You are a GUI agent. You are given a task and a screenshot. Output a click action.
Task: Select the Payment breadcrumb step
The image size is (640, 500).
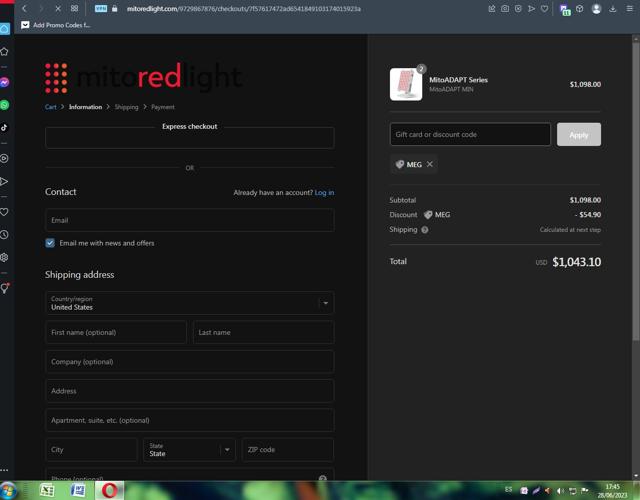click(163, 107)
